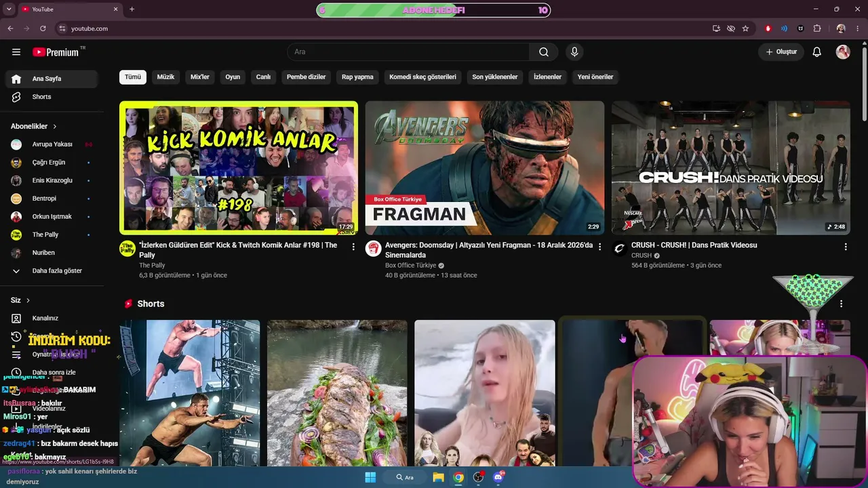Expand Daha fazla göster subscriptions
Image resolution: width=868 pixels, height=488 pixels.
coord(52,271)
